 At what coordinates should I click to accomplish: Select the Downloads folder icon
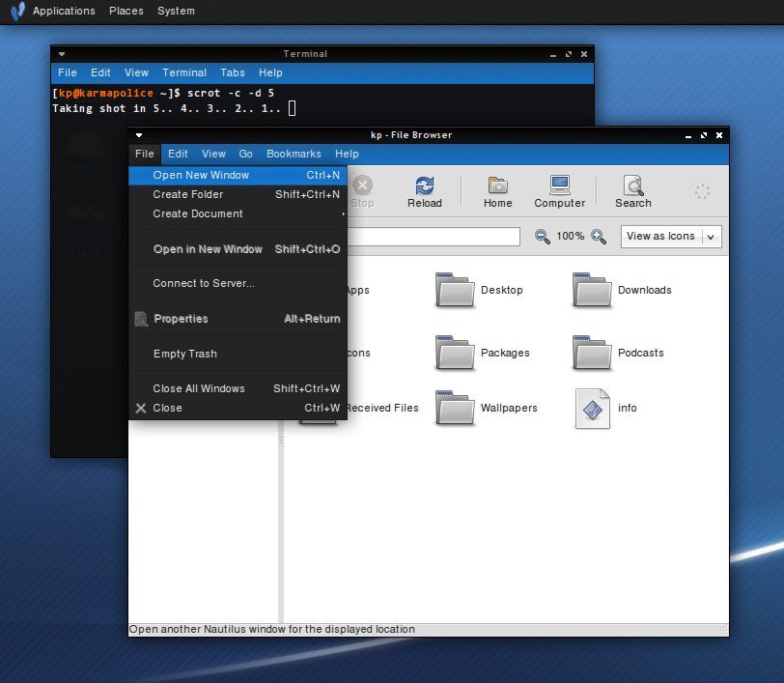click(592, 290)
